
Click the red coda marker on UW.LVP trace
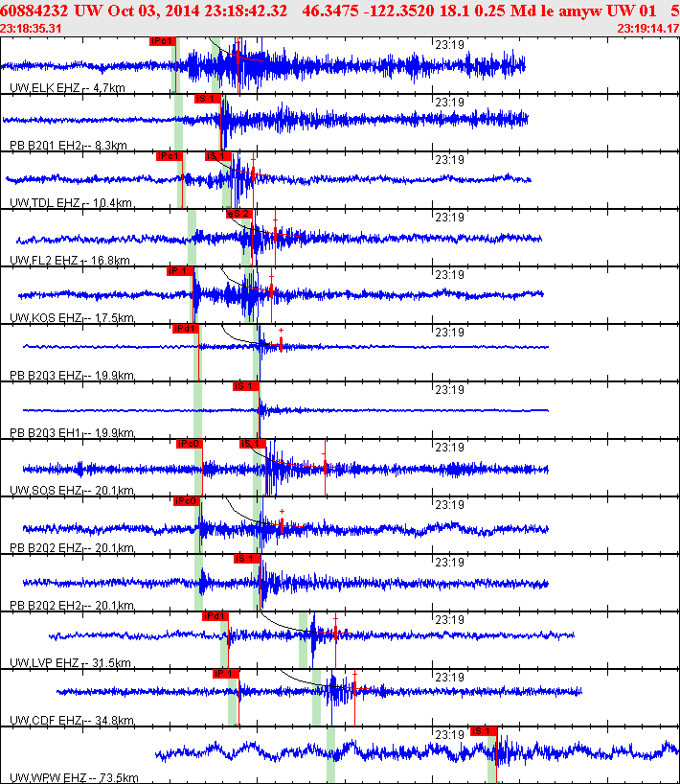pyautogui.click(x=336, y=634)
